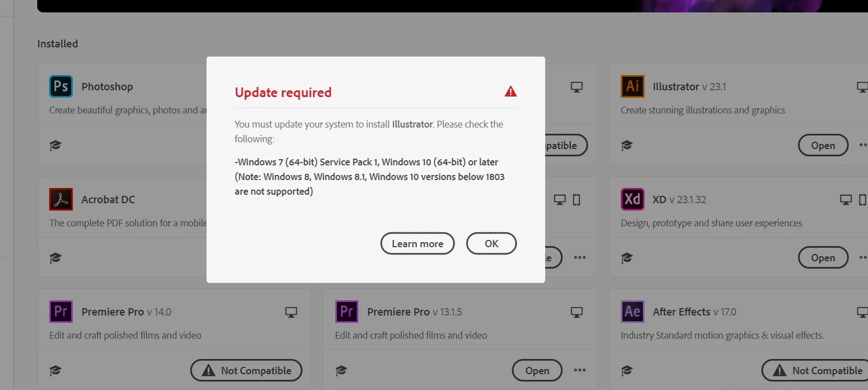Click mobile phone icon right of Acrobat DC row
Screen dimensions: 868x390
pyautogui.click(x=576, y=199)
